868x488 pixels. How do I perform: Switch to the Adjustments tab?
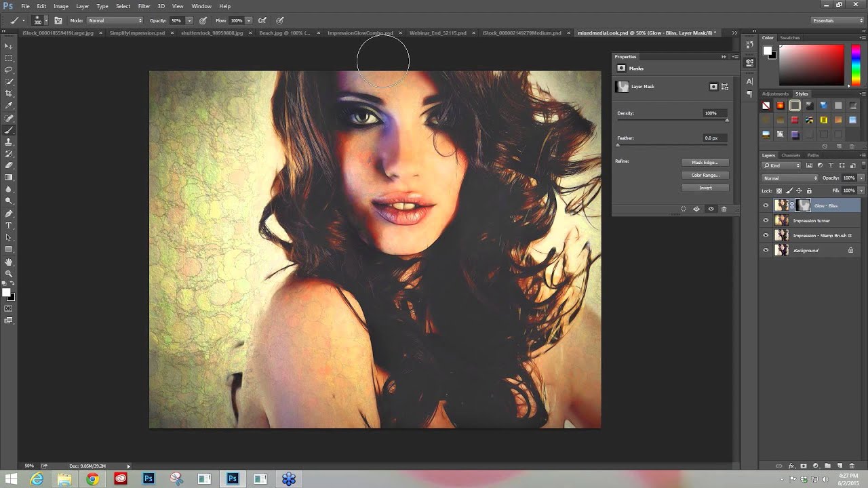tap(775, 94)
